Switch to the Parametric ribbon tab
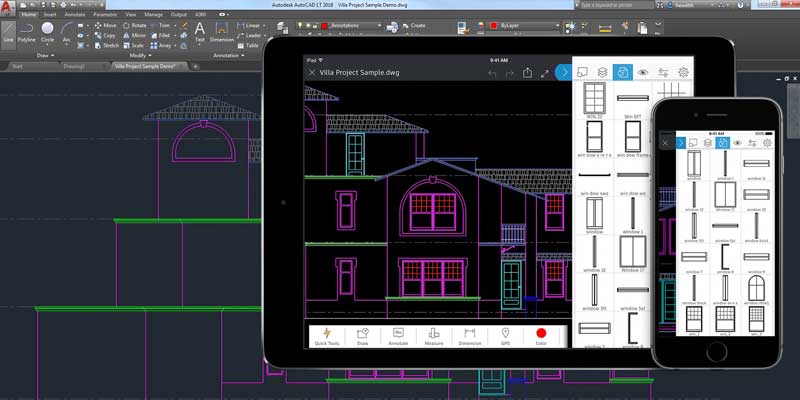 (105, 15)
